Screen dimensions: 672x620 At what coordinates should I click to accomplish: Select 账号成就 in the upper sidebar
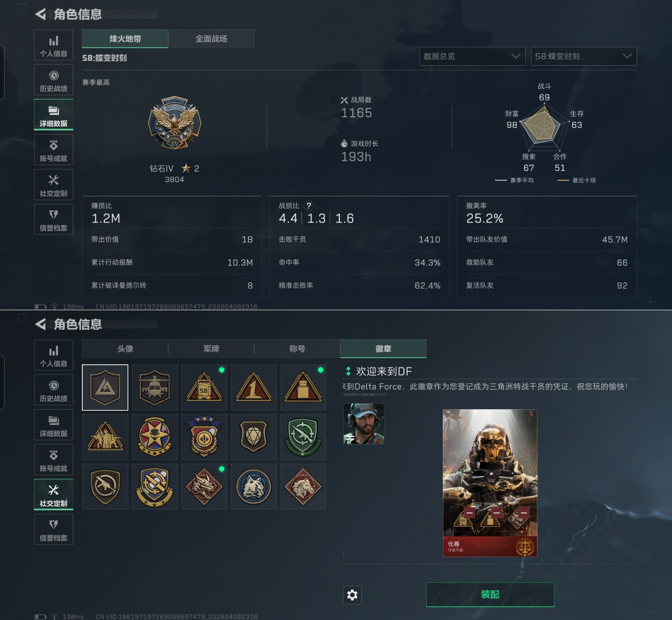(54, 150)
